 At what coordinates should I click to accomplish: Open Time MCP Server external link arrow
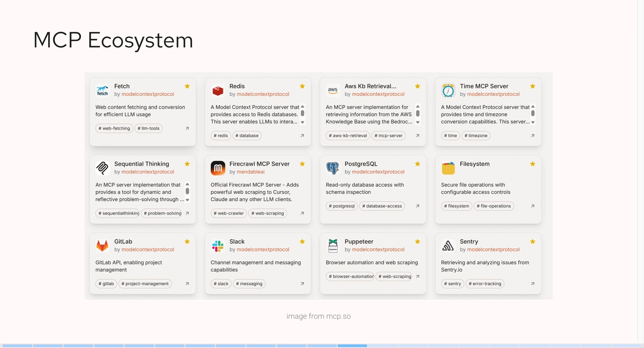[533, 136]
